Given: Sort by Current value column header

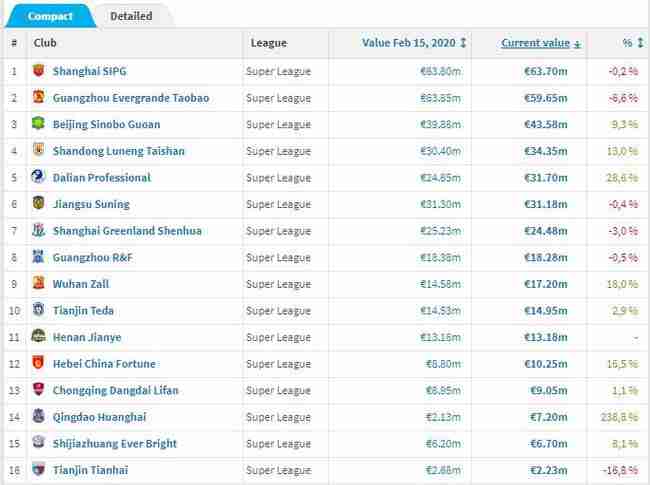Looking at the screenshot, I should click(x=541, y=43).
